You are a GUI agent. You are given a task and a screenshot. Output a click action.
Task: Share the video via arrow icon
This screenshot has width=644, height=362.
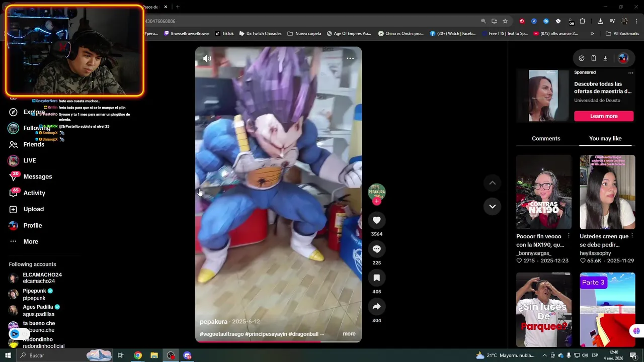[376, 306]
